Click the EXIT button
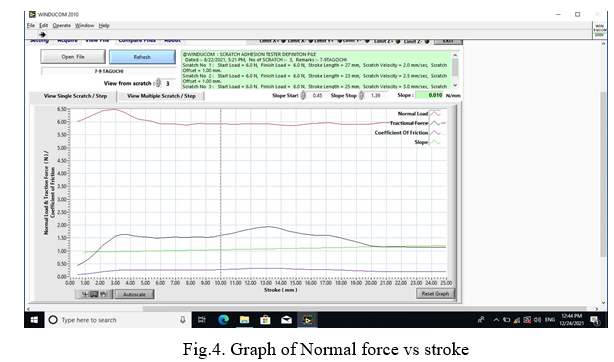Screen dimensions: 614x362 (448, 41)
